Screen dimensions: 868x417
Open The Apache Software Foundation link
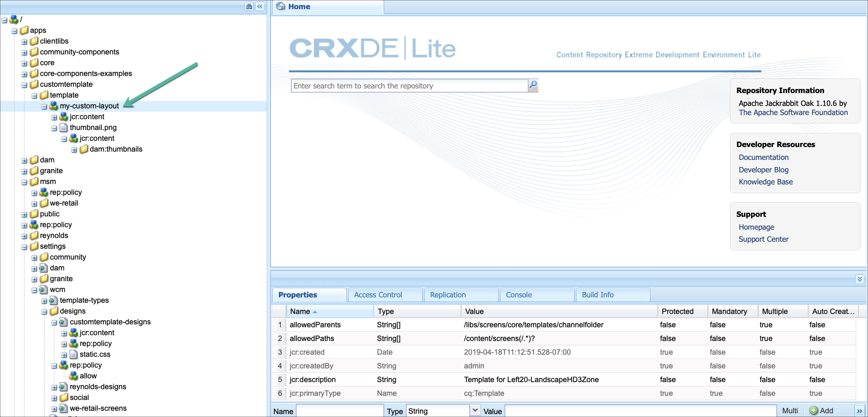click(x=793, y=113)
